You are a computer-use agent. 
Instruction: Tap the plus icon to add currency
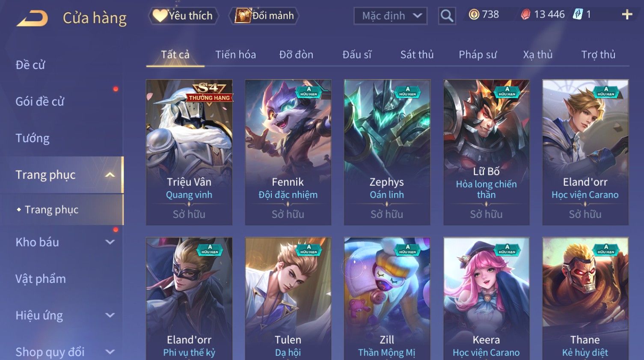627,15
